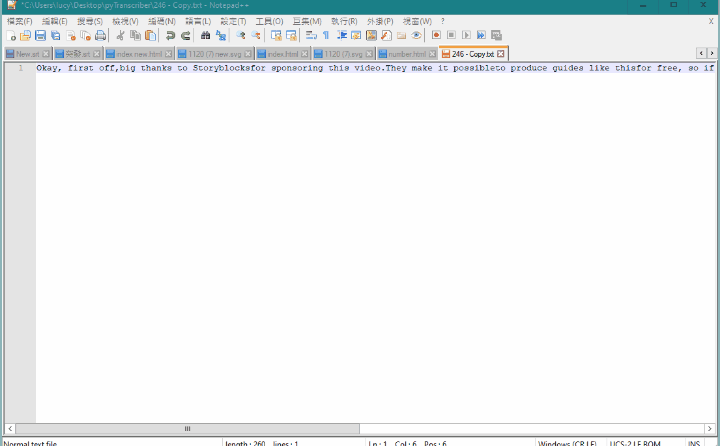Image resolution: width=720 pixels, height=446 pixels.
Task: Switch to the 1120 (7).svg tab
Action: [343, 54]
